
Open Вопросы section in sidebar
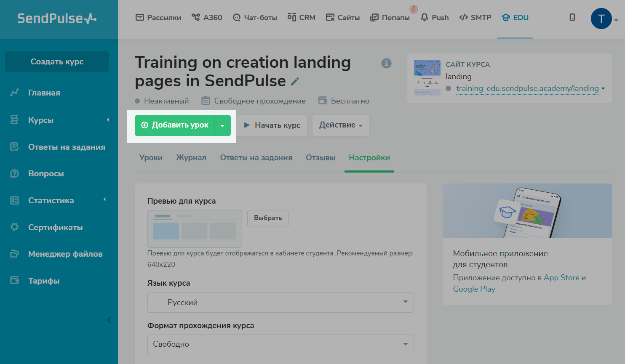(46, 173)
